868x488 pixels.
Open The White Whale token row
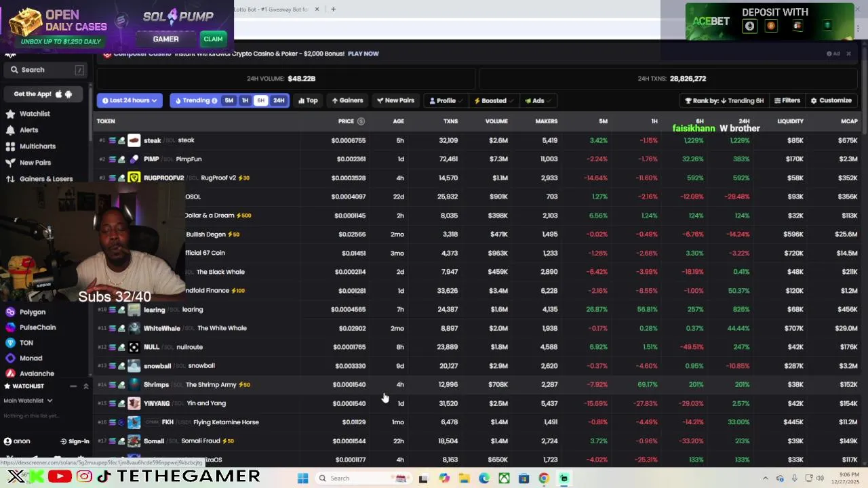tap(477, 328)
